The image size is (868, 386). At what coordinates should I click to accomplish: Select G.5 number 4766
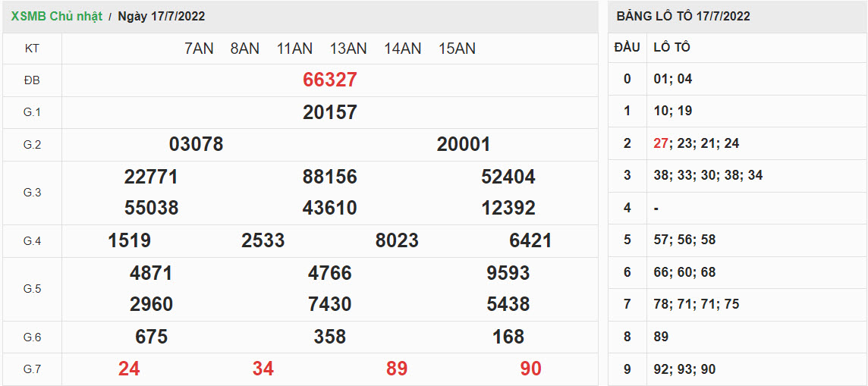pyautogui.click(x=329, y=273)
